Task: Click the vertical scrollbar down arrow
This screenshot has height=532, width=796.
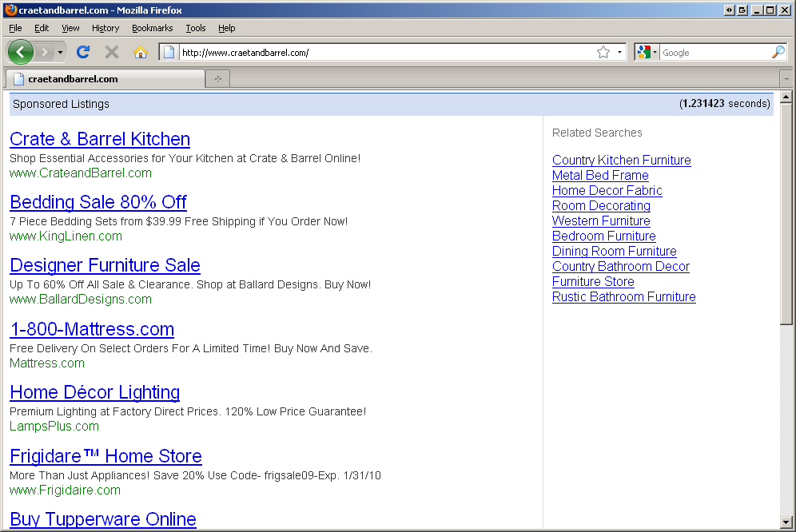Action: click(786, 522)
